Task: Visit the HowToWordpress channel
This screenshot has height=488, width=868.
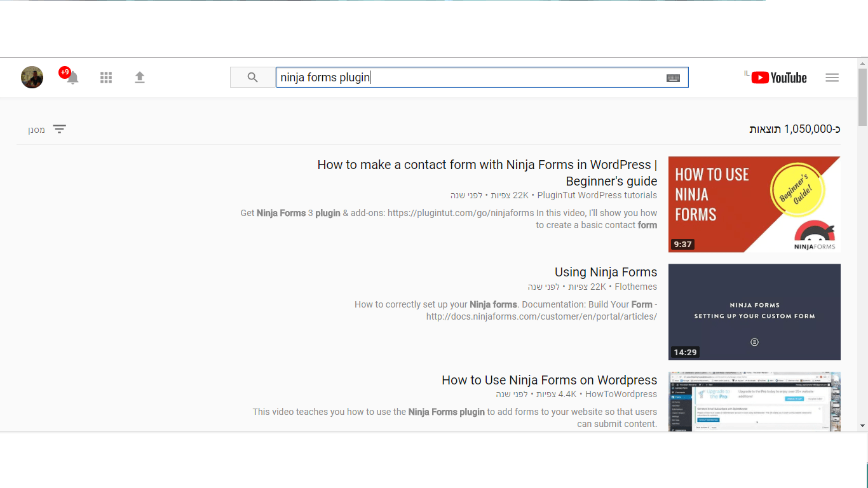Action: (621, 394)
